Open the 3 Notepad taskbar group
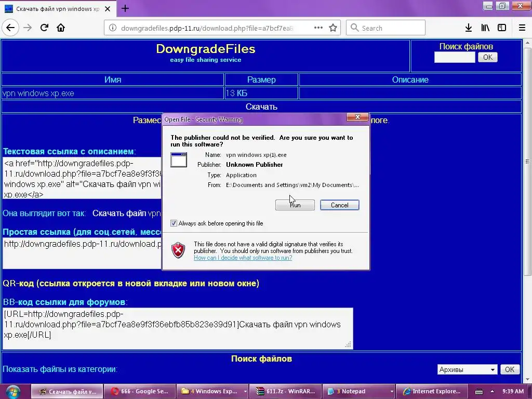 [359, 392]
